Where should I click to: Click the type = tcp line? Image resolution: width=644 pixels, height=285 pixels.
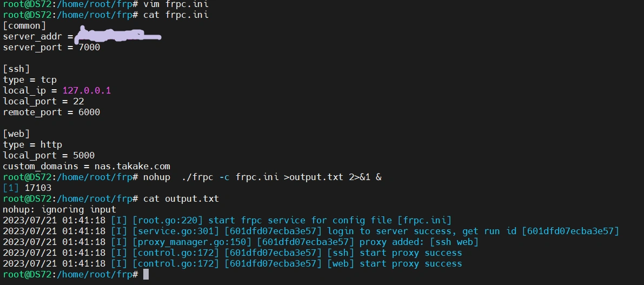(30, 79)
